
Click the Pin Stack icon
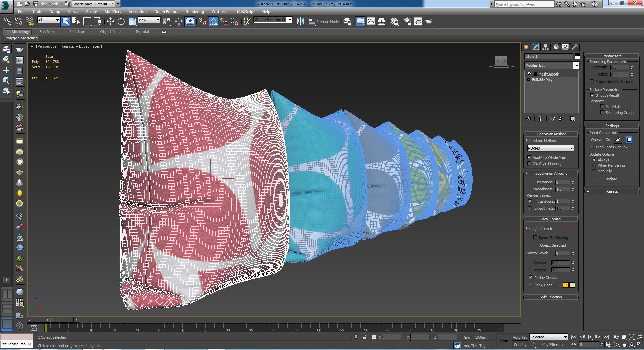coord(529,119)
